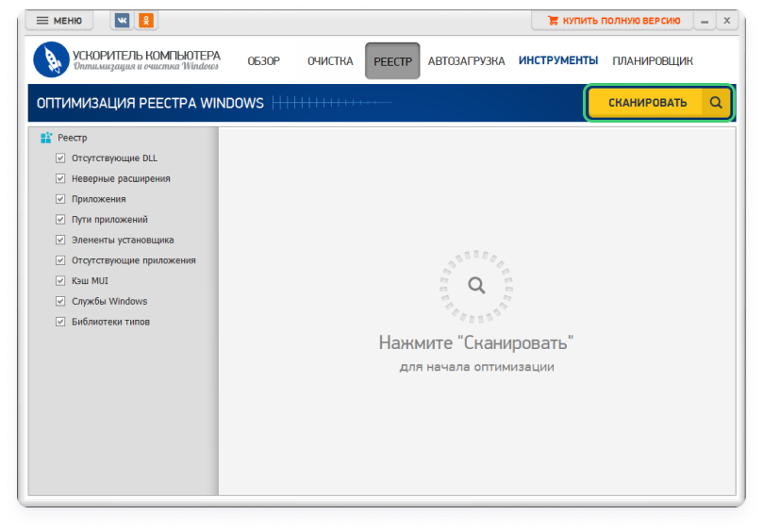763x532 pixels.
Task: Click the rocket application logo
Action: click(51, 59)
